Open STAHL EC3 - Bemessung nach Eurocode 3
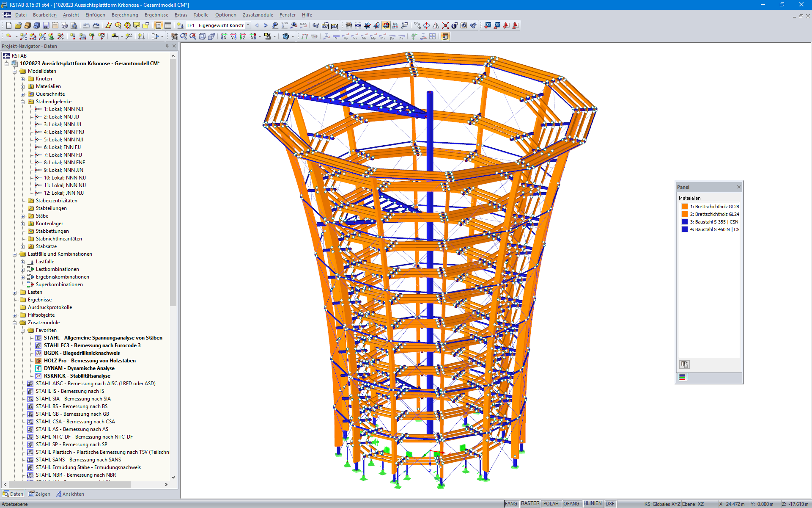Image resolution: width=812 pixels, height=508 pixels. (x=92, y=345)
